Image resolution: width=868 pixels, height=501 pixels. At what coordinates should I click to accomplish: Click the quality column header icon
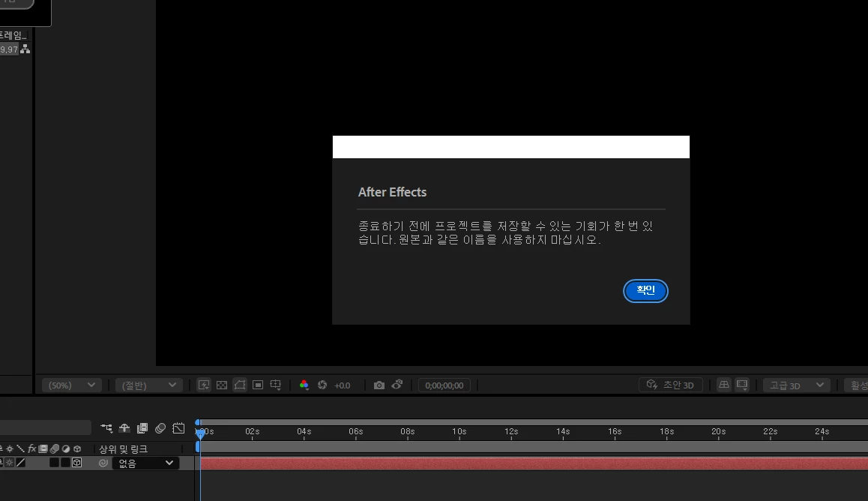pos(20,449)
